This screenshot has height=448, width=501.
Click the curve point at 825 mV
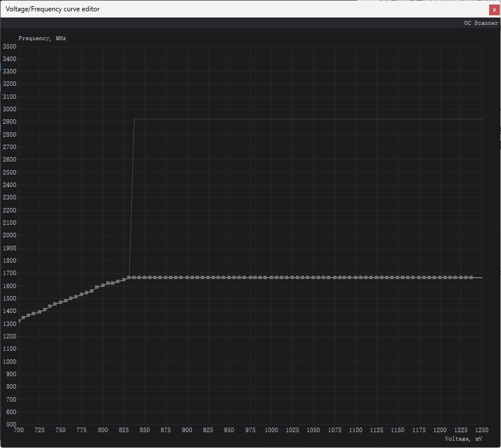pyautogui.click(x=124, y=279)
